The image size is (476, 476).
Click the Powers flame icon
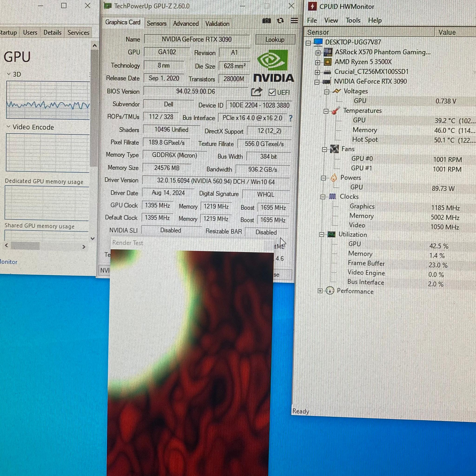coord(334,178)
